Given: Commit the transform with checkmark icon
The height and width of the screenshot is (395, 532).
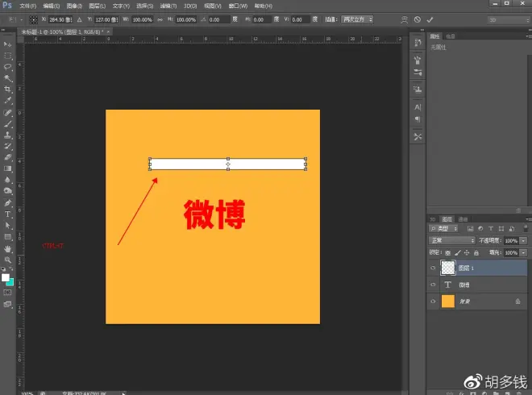Looking at the screenshot, I should 430,19.
